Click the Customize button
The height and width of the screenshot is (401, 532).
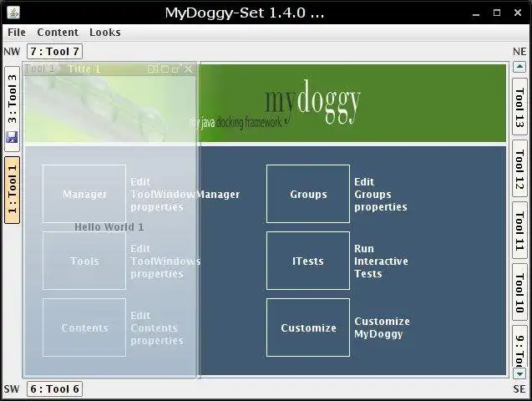pyautogui.click(x=308, y=327)
